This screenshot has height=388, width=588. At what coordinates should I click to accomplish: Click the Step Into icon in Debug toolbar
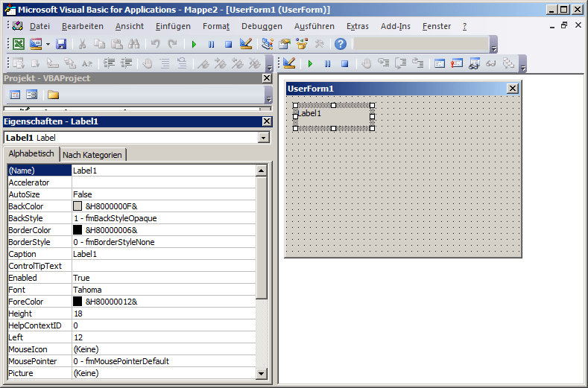pyautogui.click(x=384, y=63)
